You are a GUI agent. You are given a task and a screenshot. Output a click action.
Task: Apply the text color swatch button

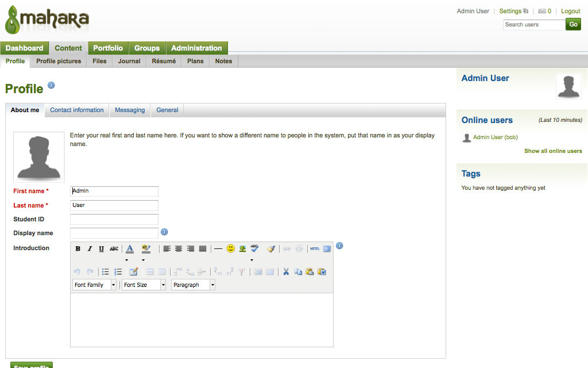pyautogui.click(x=130, y=249)
